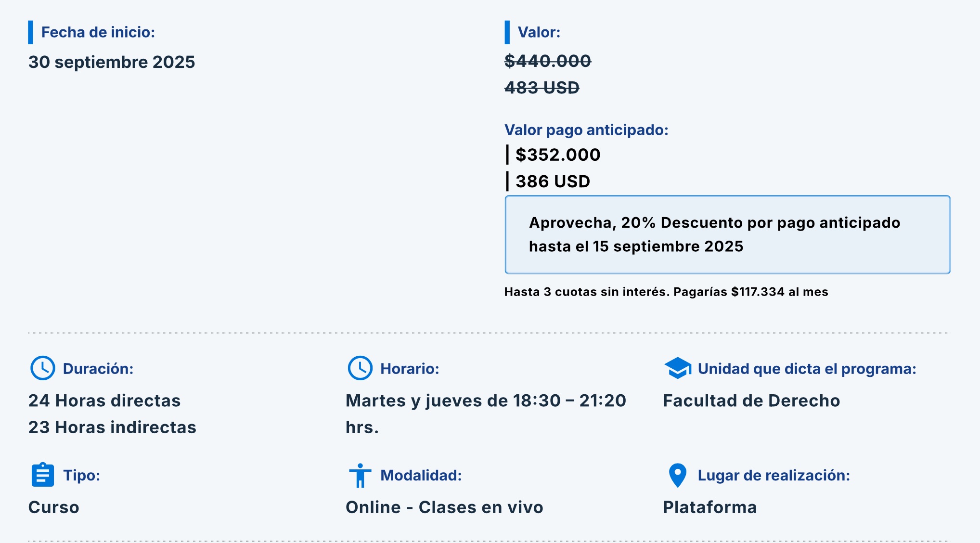This screenshot has height=543, width=980.
Task: Click the "Hasta 3 cuotas sin interés" note
Action: coord(666,292)
